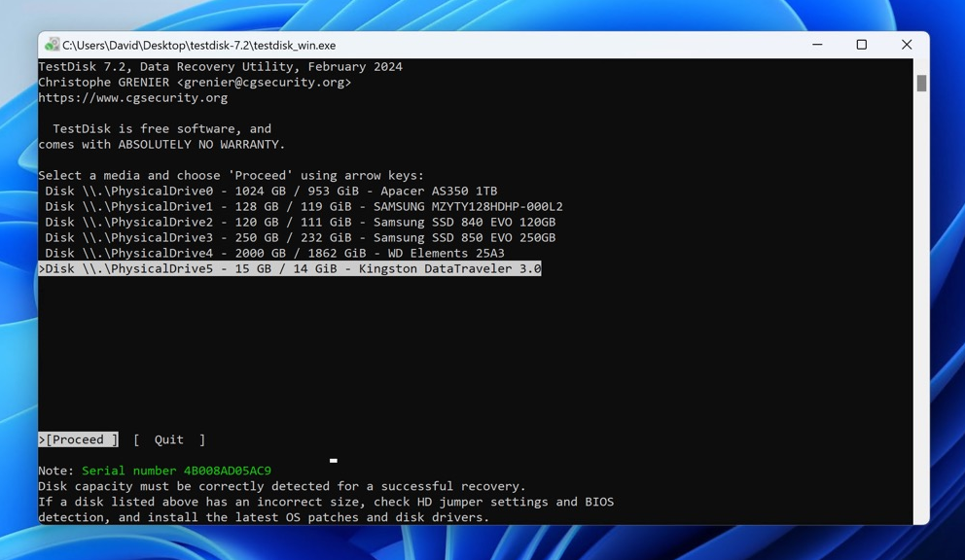965x560 pixels.
Task: Select PhysicalDrive1 SAMSUNG MZYTY128HDHP disk
Action: coord(304,207)
